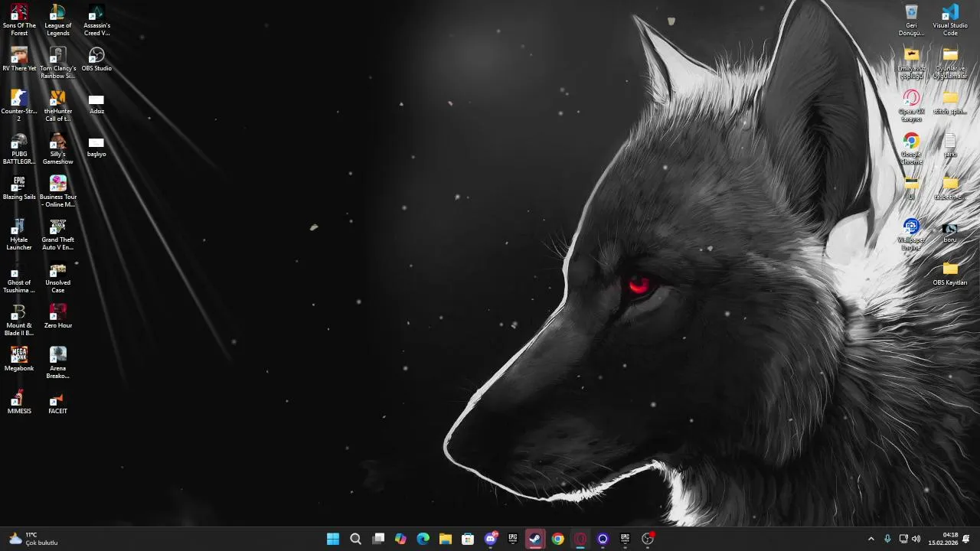Open Task View from the taskbar

(x=378, y=539)
